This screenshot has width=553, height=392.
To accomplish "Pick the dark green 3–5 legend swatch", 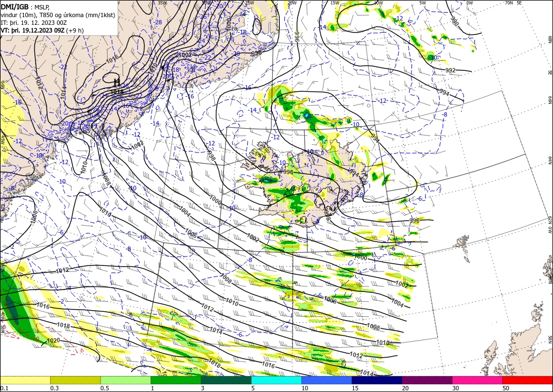I will pyautogui.click(x=226, y=380).
